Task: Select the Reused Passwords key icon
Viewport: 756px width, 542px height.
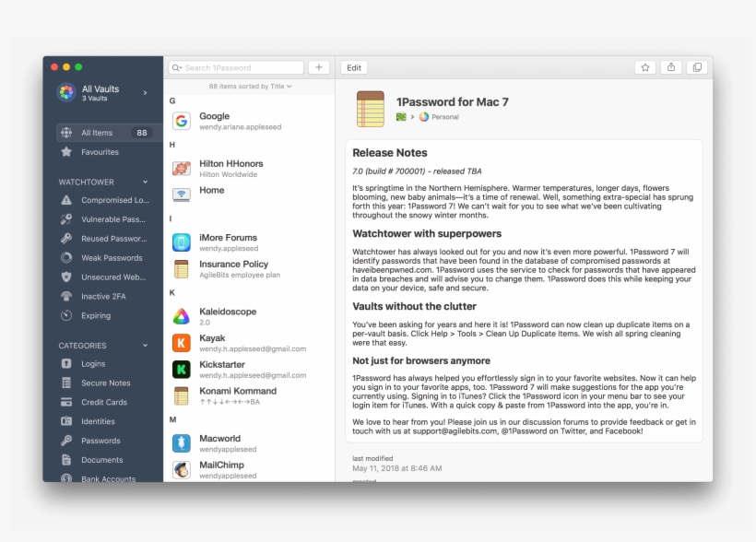Action: tap(66, 239)
